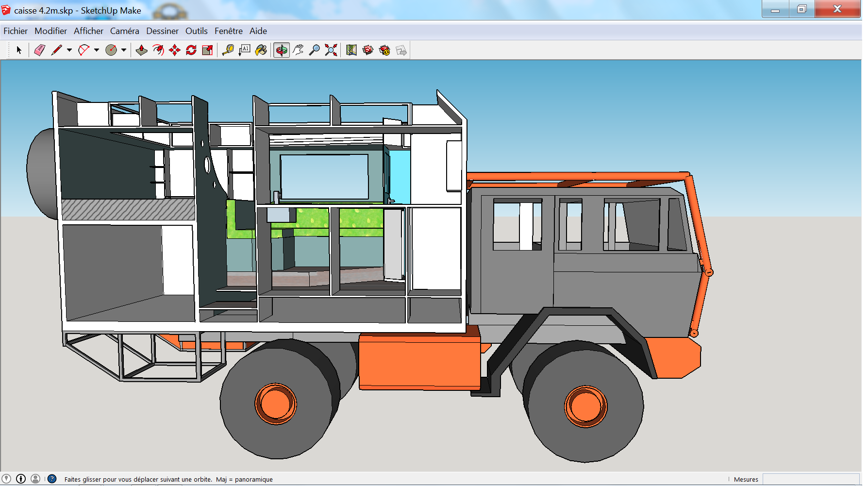Activate the Move tool
This screenshot has height=503, width=868.
point(175,50)
